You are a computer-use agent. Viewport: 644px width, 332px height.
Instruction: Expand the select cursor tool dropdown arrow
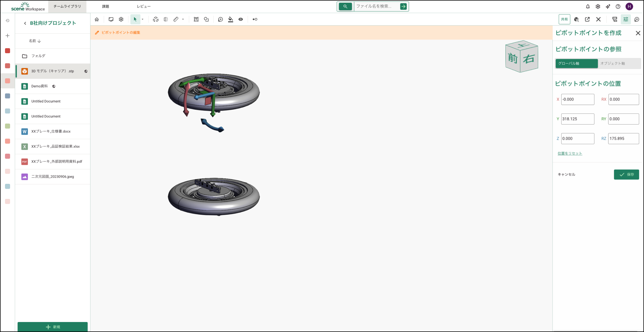(143, 19)
